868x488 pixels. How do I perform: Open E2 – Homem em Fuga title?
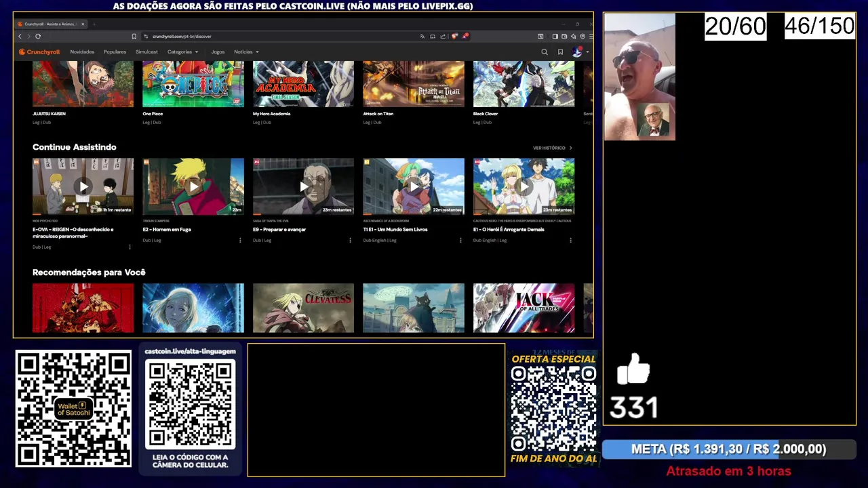point(167,229)
